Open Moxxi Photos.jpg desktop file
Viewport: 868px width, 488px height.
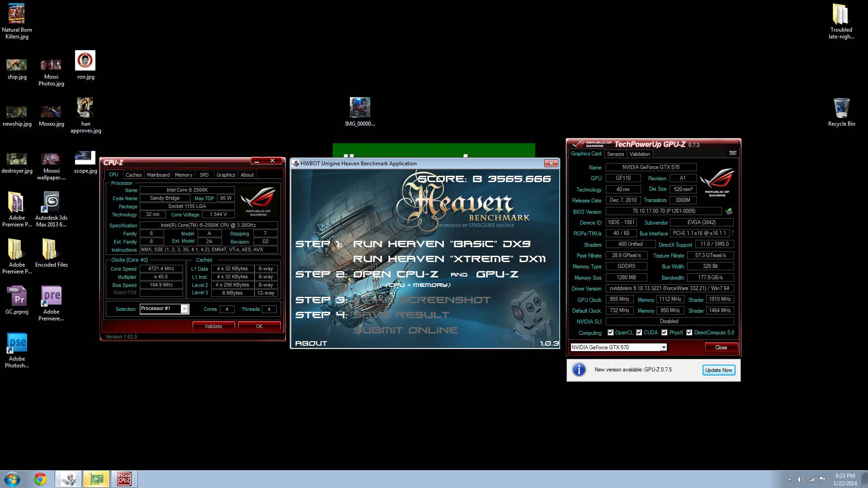click(51, 71)
